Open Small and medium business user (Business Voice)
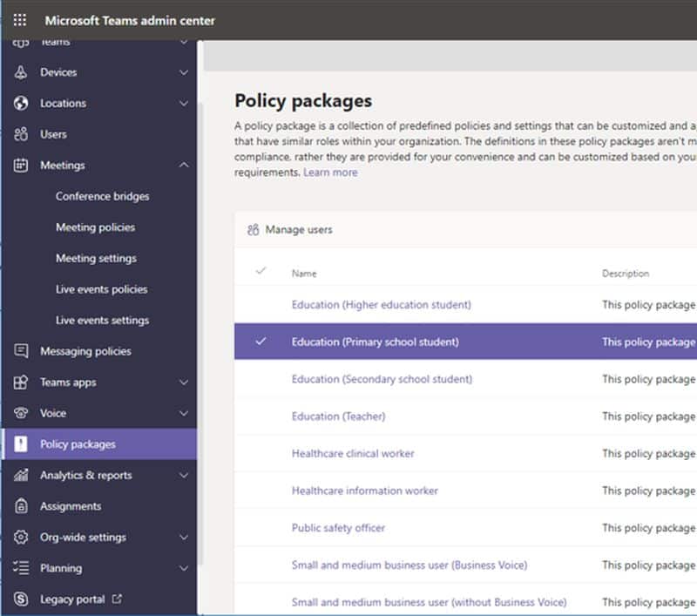Screen dimensions: 697x616 [x=409, y=565]
